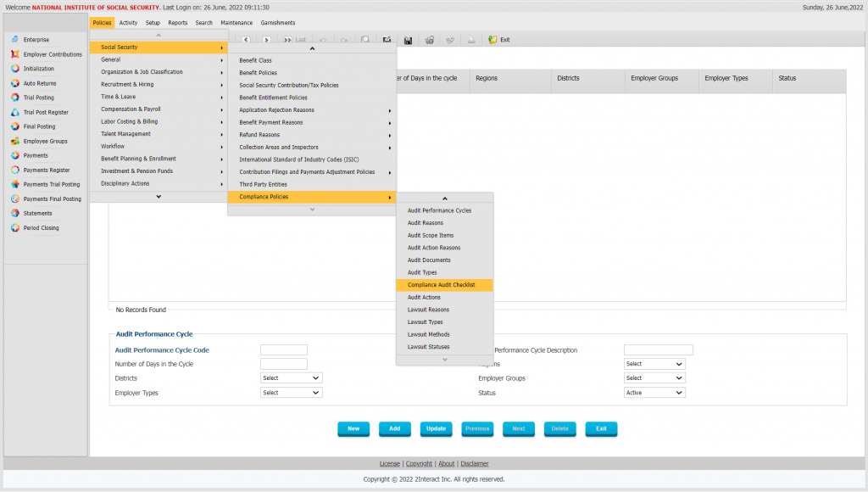Viewport: 868px width, 492px height.
Task: Open the Trial Posting module
Action: pyautogui.click(x=39, y=97)
